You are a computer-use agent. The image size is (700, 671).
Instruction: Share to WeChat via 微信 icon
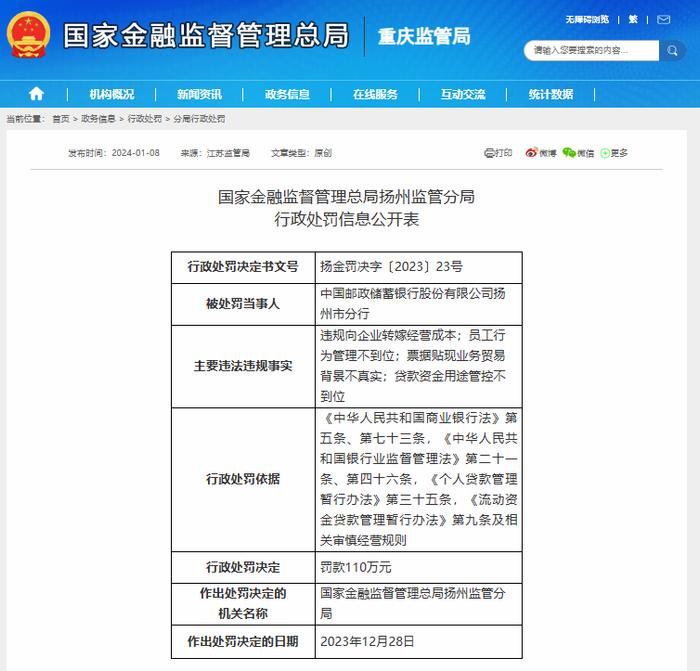569,153
